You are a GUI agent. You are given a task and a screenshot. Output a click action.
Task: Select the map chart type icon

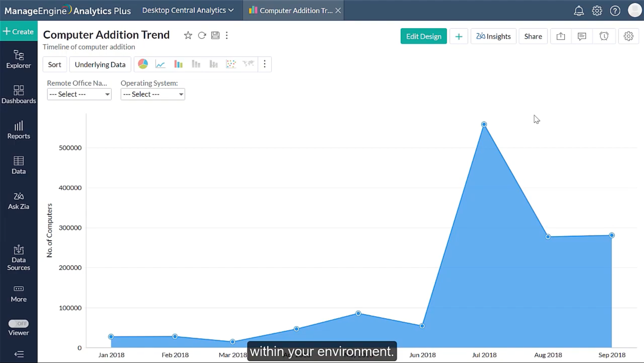(248, 64)
